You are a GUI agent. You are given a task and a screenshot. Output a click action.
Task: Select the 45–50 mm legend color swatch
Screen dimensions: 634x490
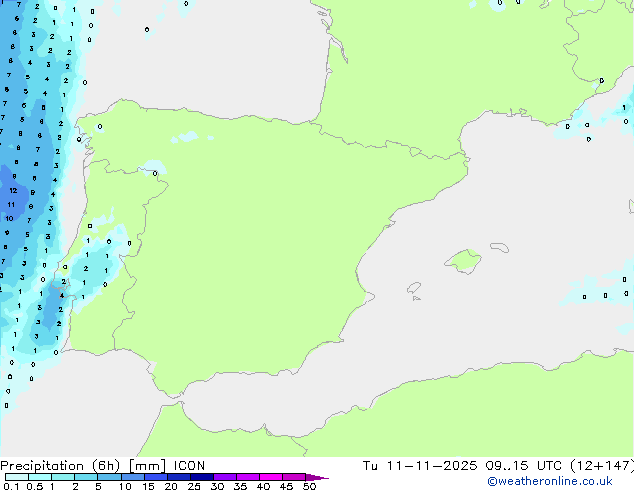294,477
